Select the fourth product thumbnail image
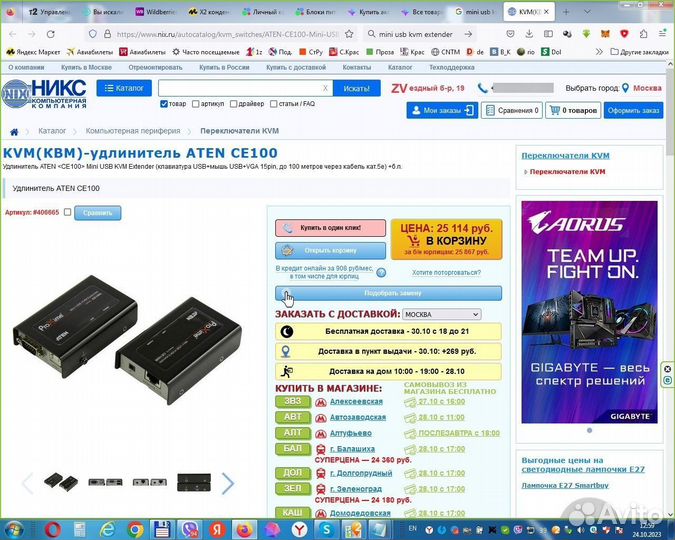This screenshot has height=540, width=675. (x=194, y=482)
